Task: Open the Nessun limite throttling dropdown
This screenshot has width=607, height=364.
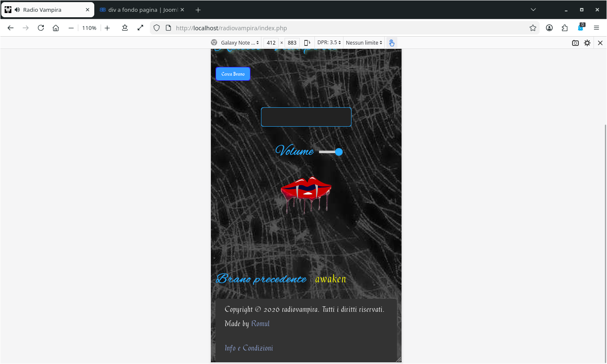Action: [364, 43]
